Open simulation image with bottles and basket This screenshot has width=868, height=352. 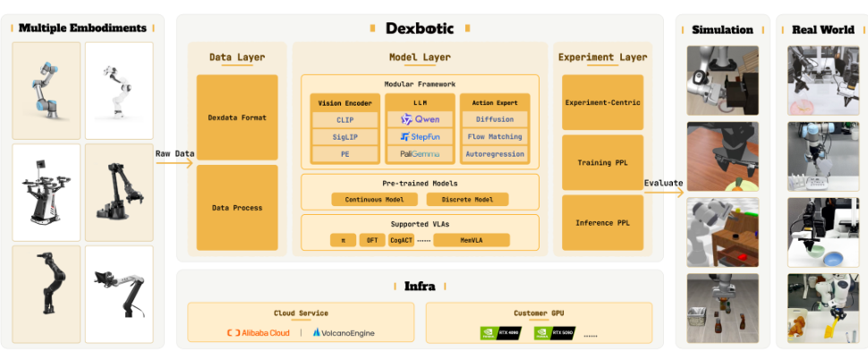click(x=722, y=308)
